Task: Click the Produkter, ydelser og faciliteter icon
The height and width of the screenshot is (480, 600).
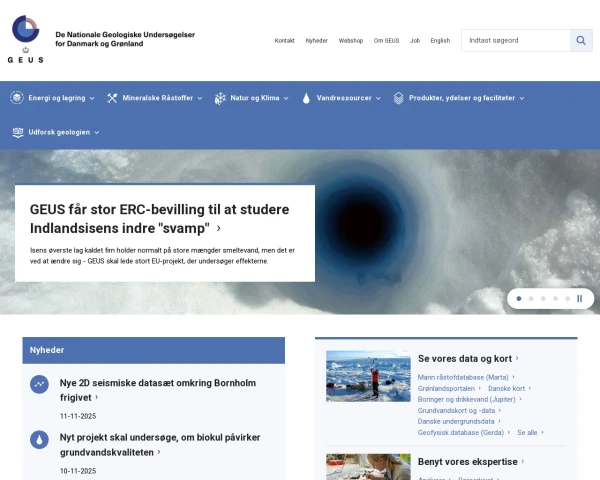Action: click(398, 98)
